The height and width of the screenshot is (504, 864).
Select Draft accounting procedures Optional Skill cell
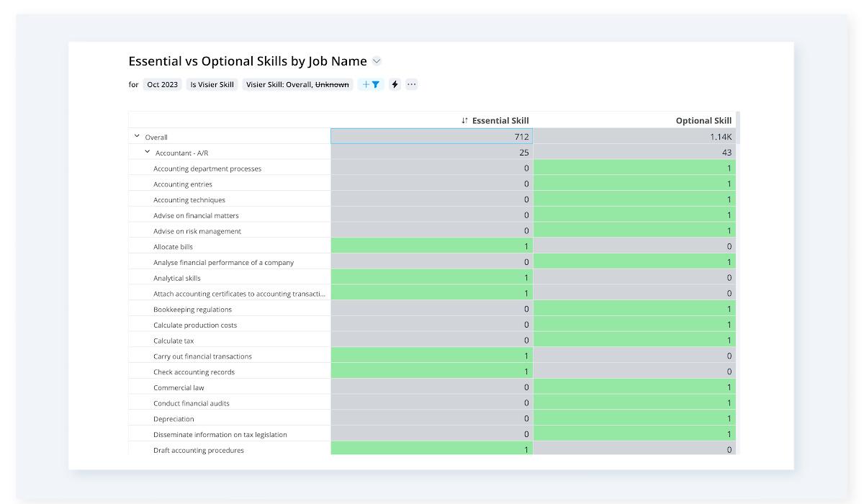pyautogui.click(x=634, y=449)
